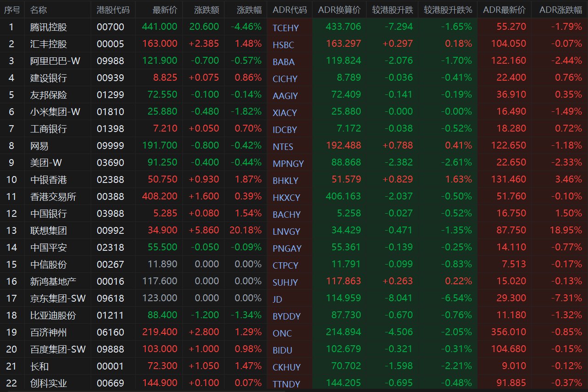
Task: Click the 较港股升跌 column header
Action: tap(392, 10)
